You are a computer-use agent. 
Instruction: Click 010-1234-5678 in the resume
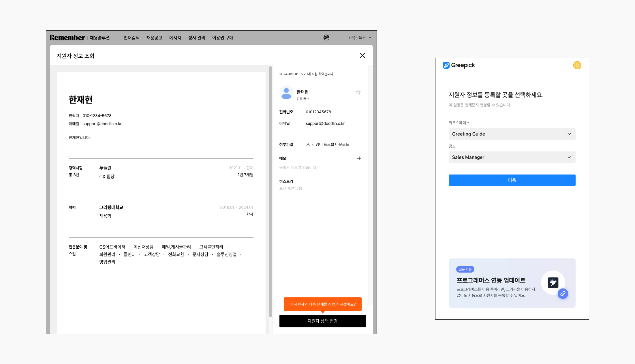point(97,116)
